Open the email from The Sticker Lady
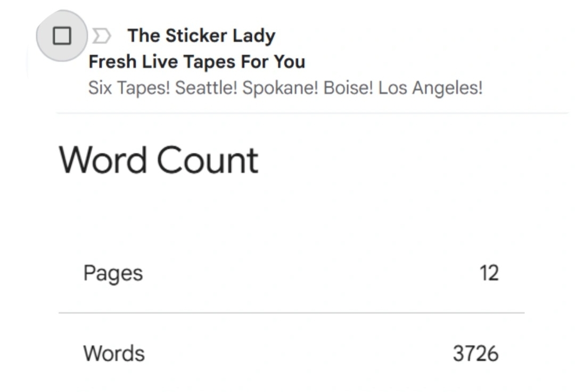 point(201,36)
